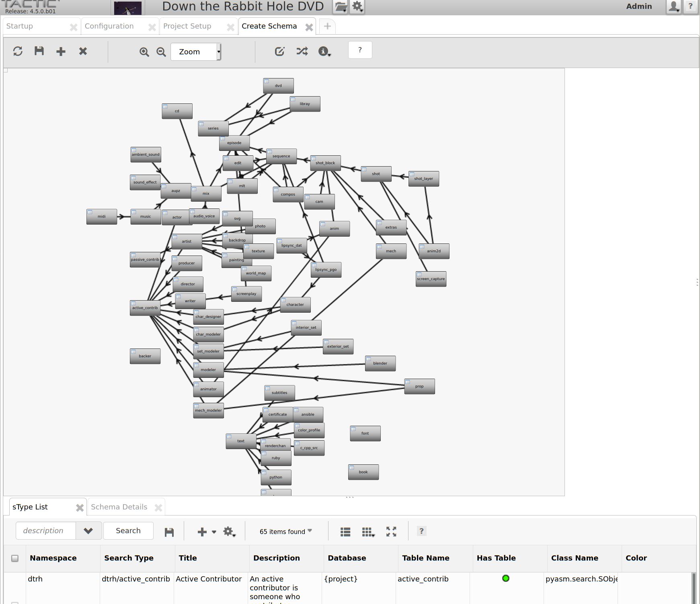Open the 65 items found dropdown
The image size is (700, 604).
click(x=285, y=532)
